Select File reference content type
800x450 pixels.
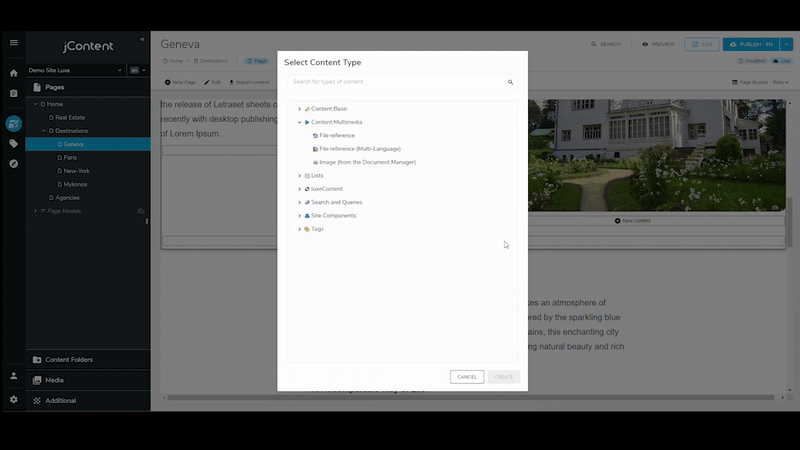click(336, 135)
